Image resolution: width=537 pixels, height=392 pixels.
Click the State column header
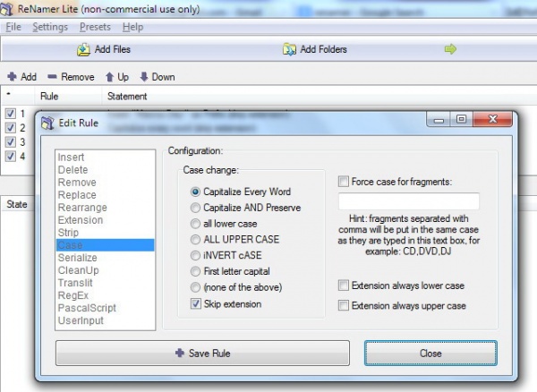17,204
